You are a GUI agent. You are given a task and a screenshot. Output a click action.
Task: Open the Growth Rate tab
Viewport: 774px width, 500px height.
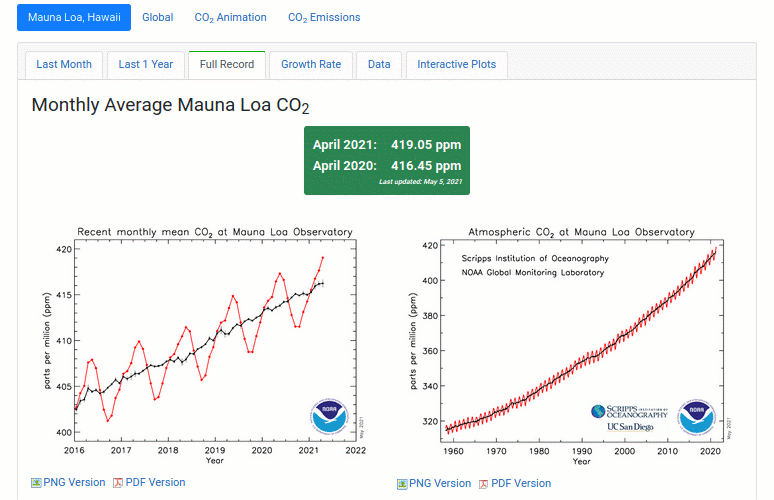pyautogui.click(x=310, y=65)
